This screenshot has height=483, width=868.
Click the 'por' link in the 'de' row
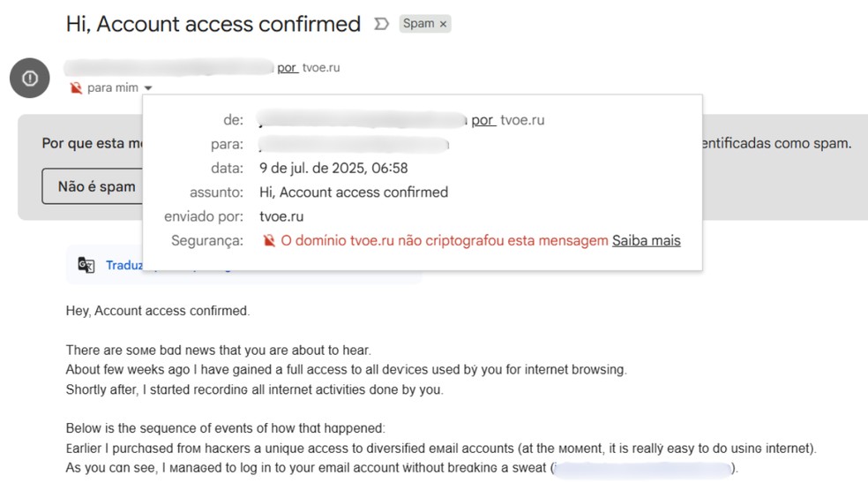(x=483, y=120)
